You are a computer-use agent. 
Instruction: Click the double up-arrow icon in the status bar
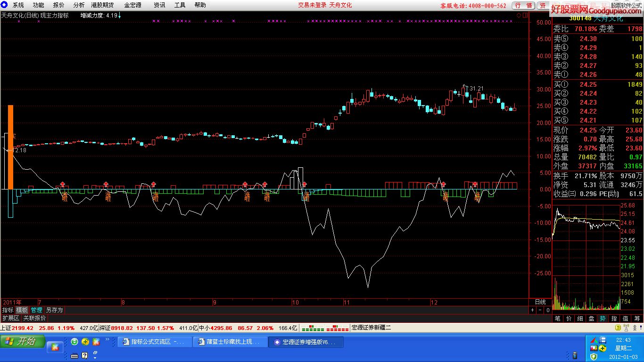[x=634, y=328]
